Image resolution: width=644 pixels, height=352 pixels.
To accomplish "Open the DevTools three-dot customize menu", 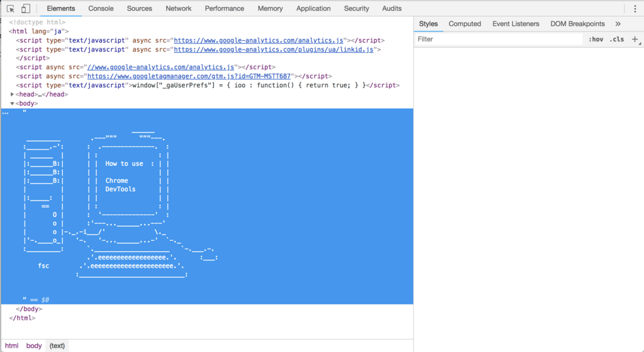I will (635, 9).
